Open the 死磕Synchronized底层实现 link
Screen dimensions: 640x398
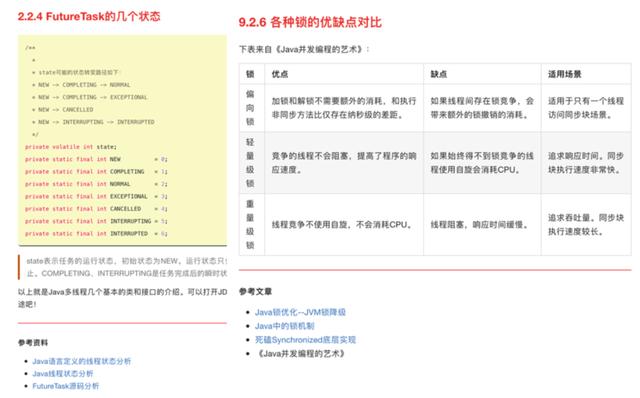[305, 340]
